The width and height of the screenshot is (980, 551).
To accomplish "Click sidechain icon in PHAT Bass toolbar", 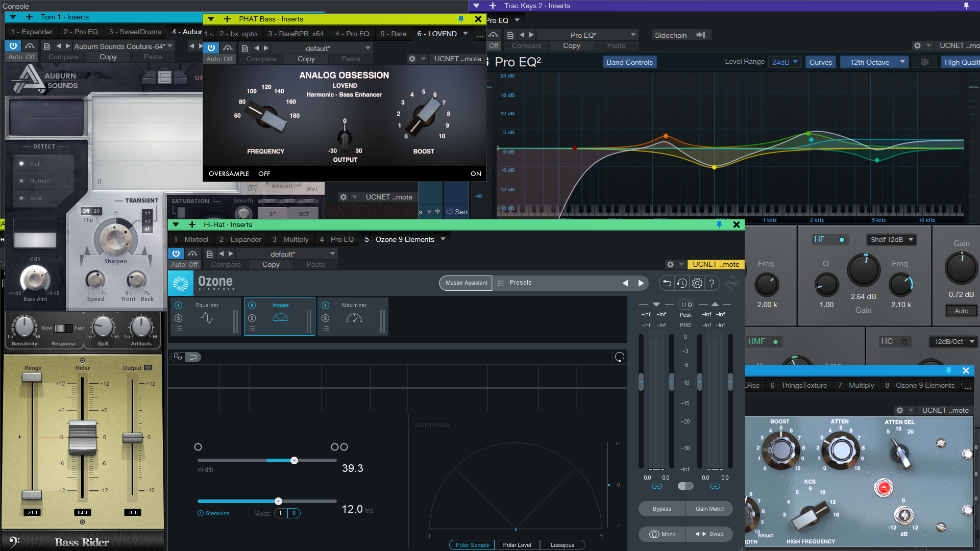I will (x=228, y=48).
